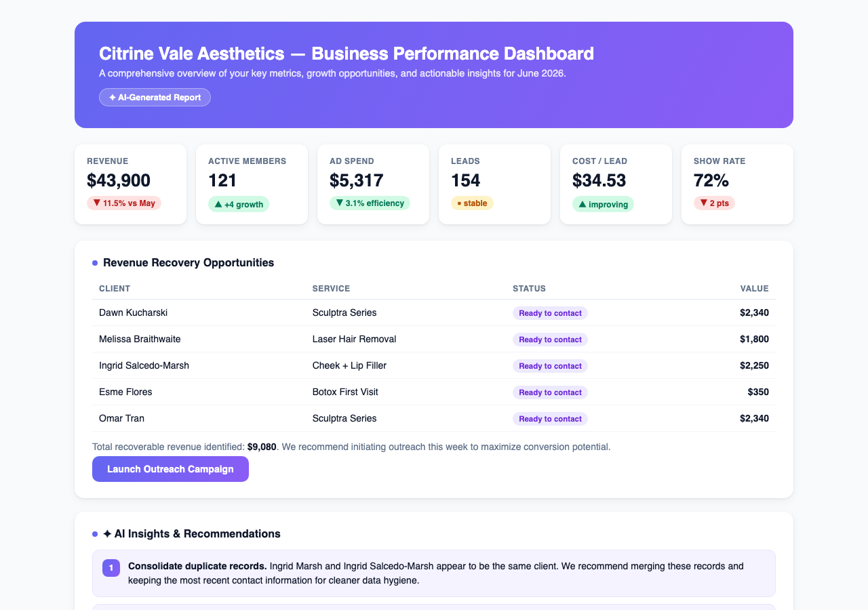Click the 3.1% efficiency badge
Viewport: 868px width, 610px height.
pos(370,203)
